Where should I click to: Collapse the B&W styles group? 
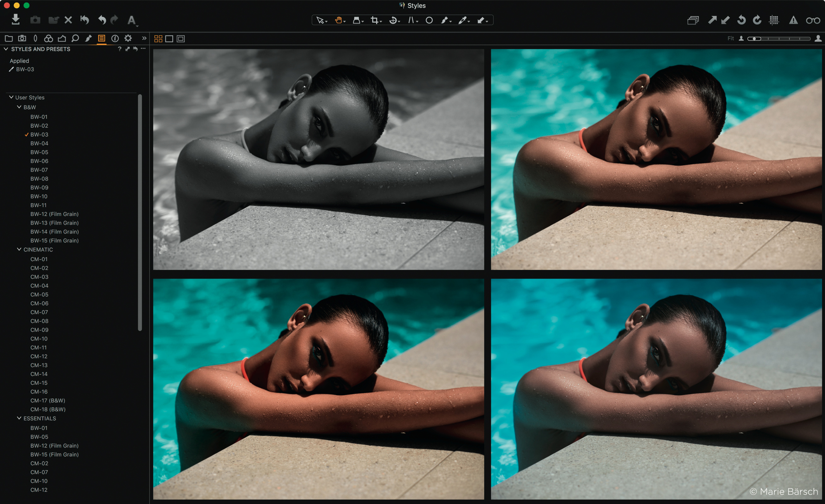19,107
